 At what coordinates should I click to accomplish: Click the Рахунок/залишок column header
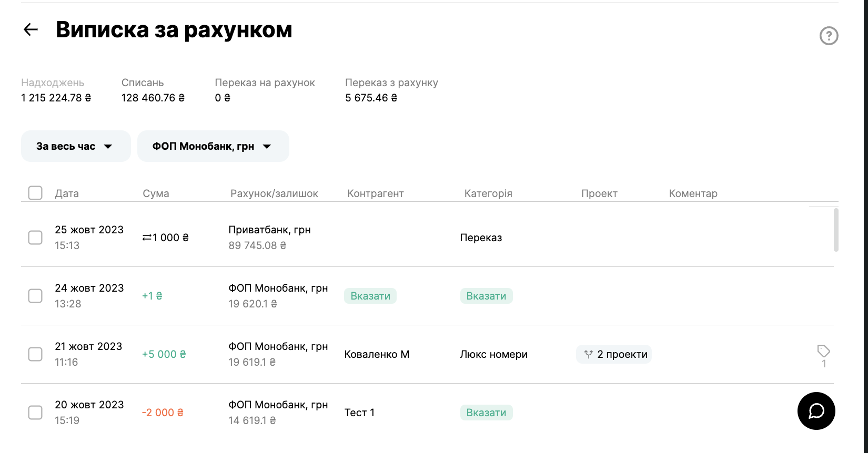274,193
